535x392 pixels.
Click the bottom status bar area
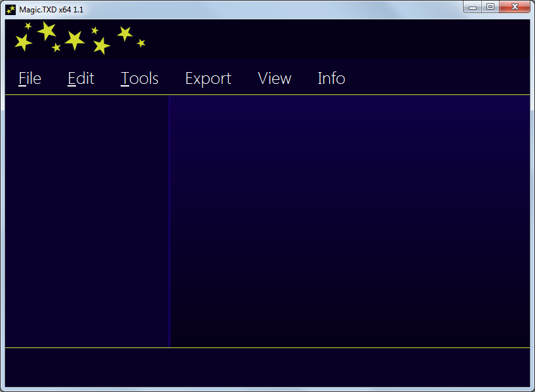coord(267,367)
